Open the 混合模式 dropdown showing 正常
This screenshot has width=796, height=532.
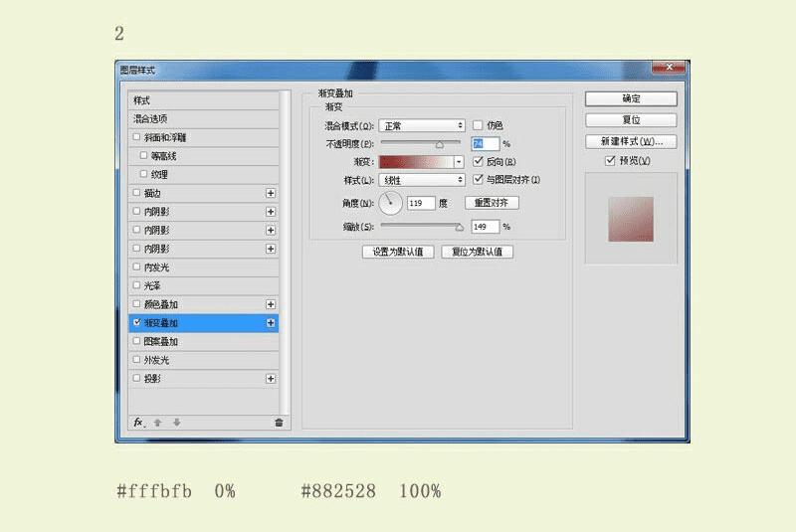pyautogui.click(x=421, y=125)
